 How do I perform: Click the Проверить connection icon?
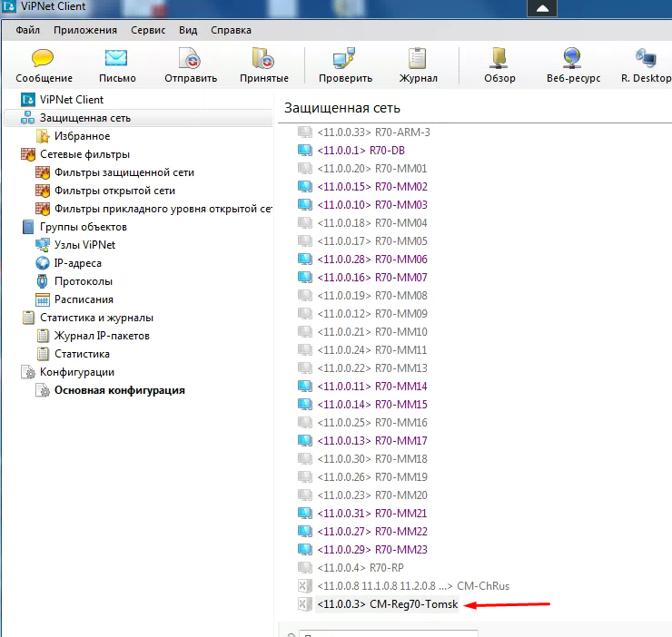(344, 60)
